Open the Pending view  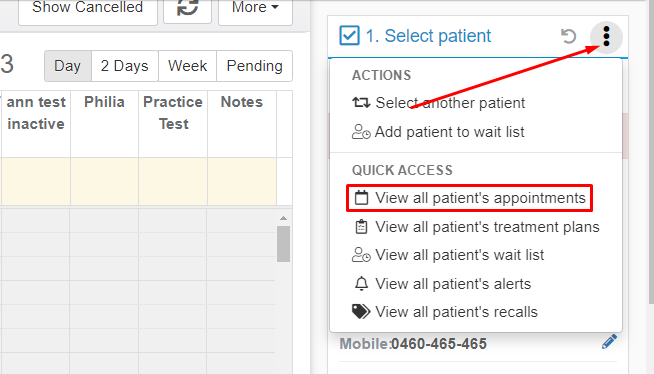254,66
